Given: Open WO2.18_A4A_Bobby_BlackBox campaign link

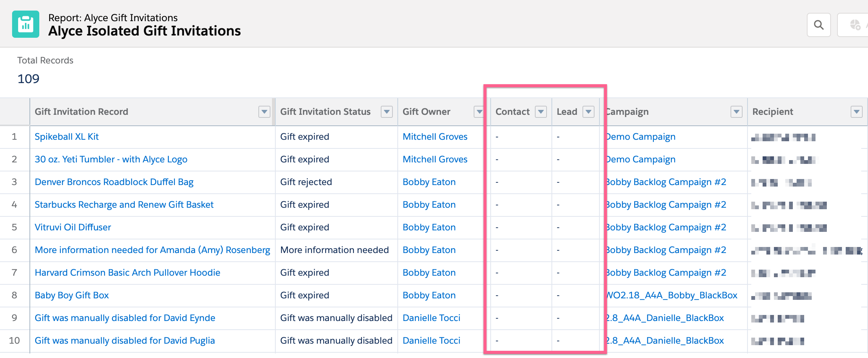Looking at the screenshot, I should 672,295.
